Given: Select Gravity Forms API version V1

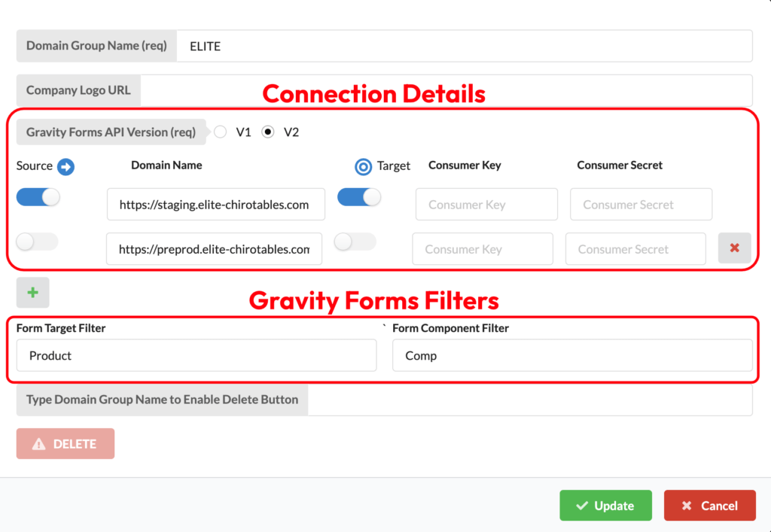Looking at the screenshot, I should point(221,132).
